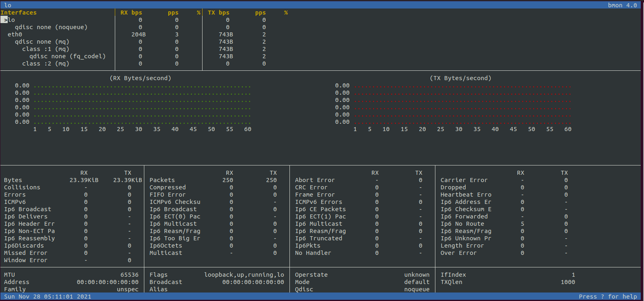Screen dimensions: 644x301
Task: Click the Mode value default
Action: click(x=417, y=282)
